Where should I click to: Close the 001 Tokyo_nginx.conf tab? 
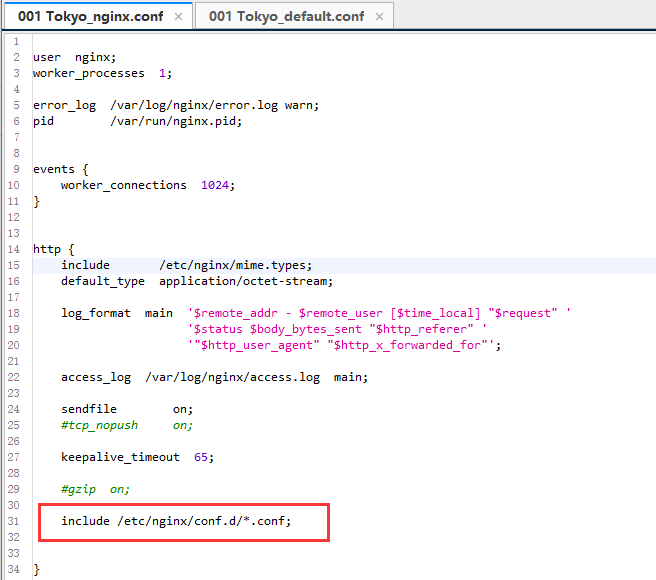click(178, 17)
